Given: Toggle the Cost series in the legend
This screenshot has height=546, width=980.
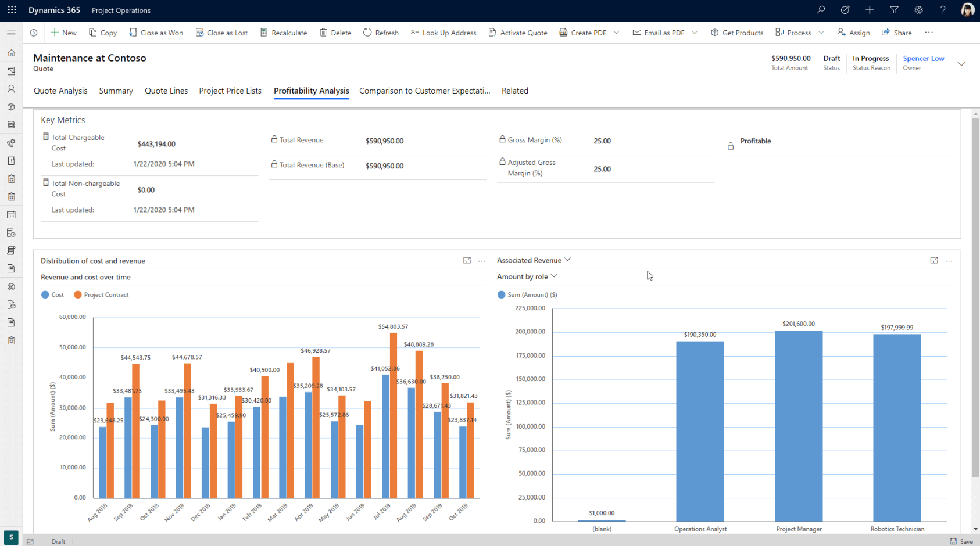Looking at the screenshot, I should click(53, 294).
